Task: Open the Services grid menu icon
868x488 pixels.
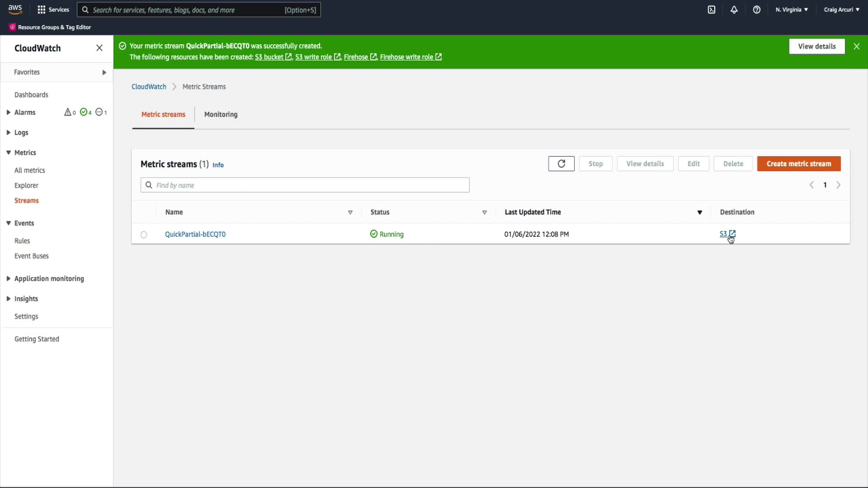Action: [42, 9]
